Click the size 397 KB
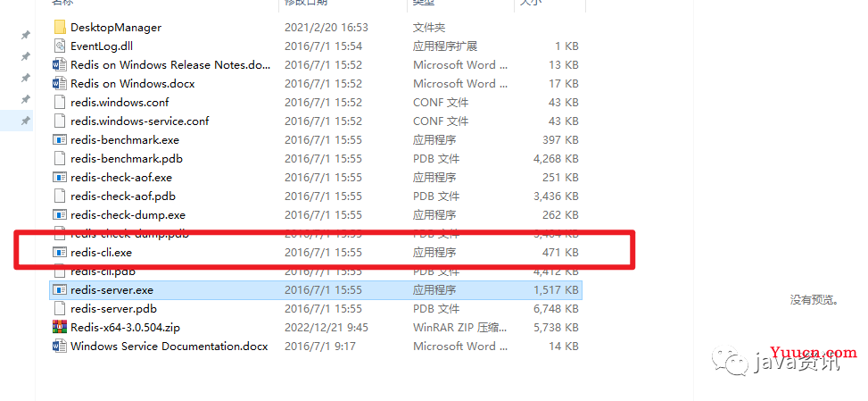 (x=561, y=139)
